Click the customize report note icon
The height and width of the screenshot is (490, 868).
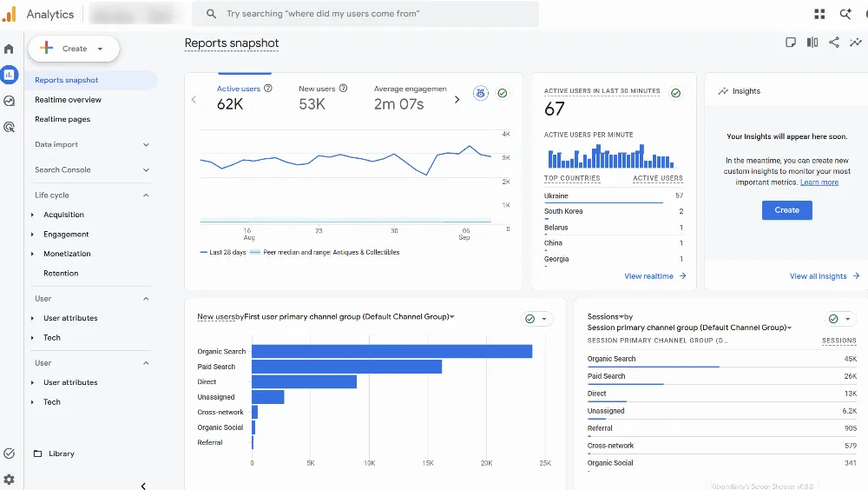point(791,42)
